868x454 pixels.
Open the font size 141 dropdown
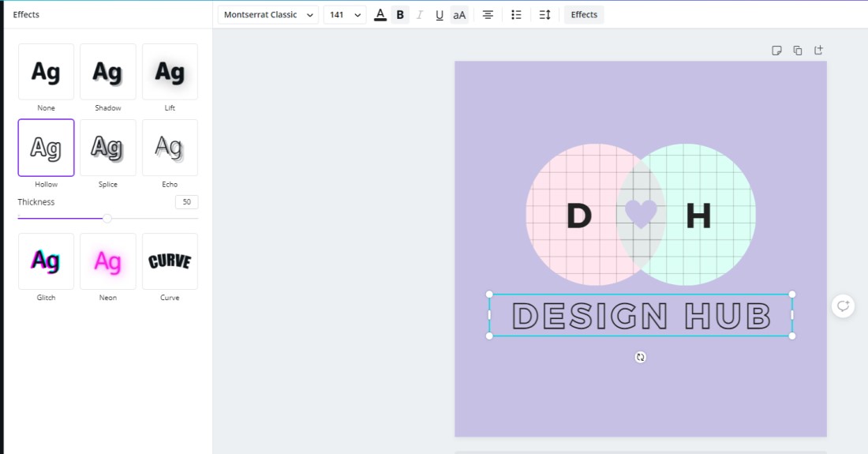[345, 15]
